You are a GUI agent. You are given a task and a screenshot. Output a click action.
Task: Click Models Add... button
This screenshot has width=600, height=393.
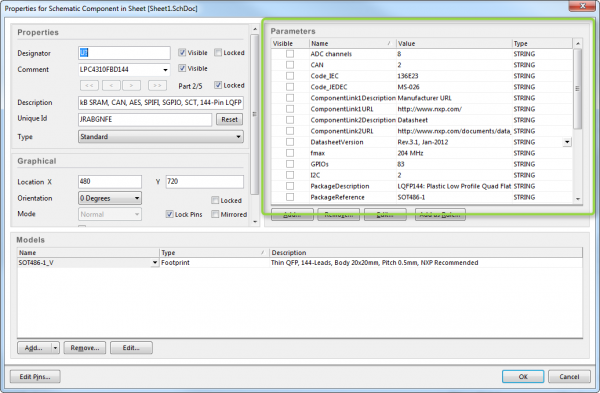point(35,348)
